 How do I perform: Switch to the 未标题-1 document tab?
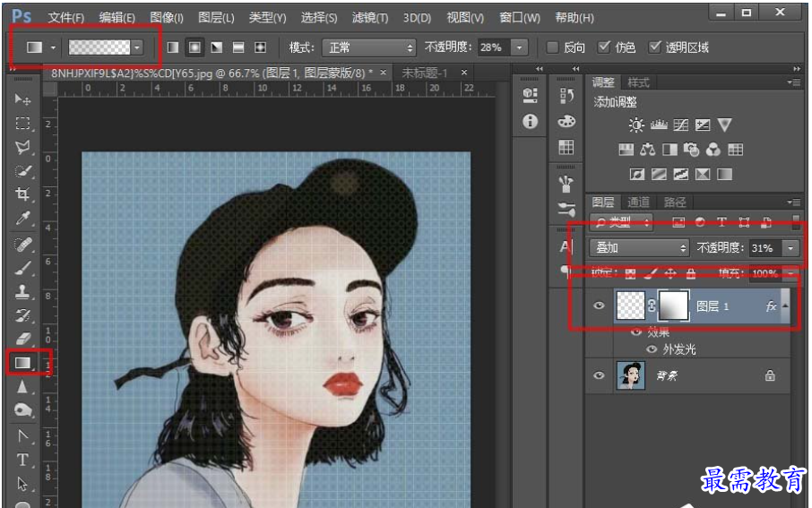click(425, 73)
